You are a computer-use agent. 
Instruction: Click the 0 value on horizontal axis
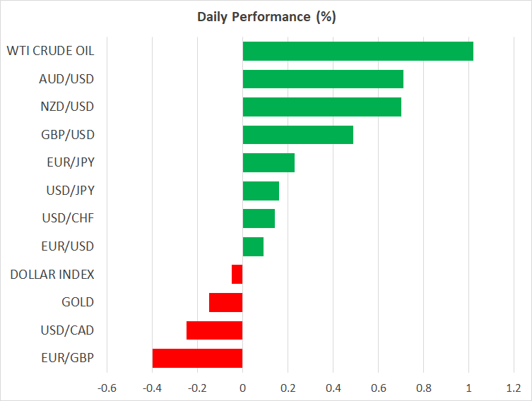click(242, 388)
